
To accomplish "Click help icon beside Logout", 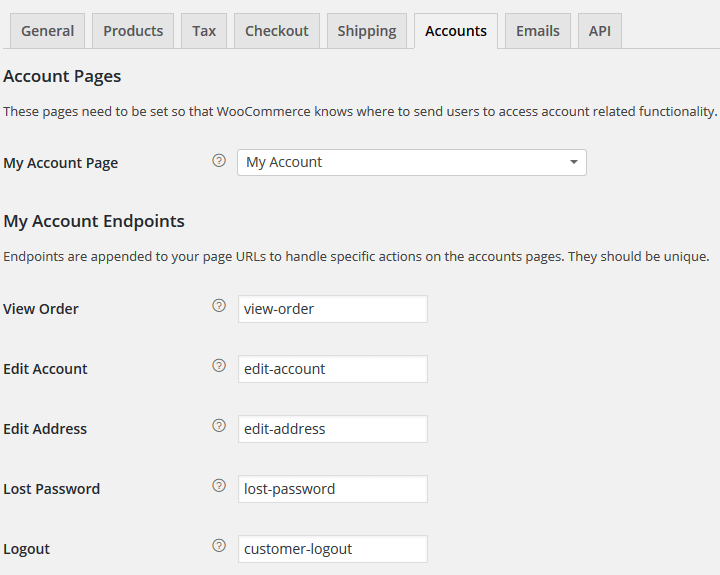I will tap(219, 547).
